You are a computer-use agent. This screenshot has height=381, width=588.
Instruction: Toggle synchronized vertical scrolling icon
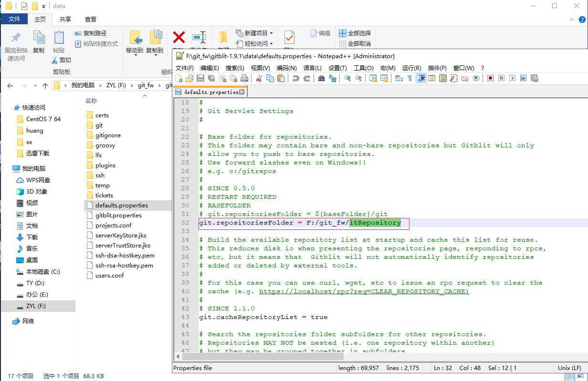coord(373,78)
